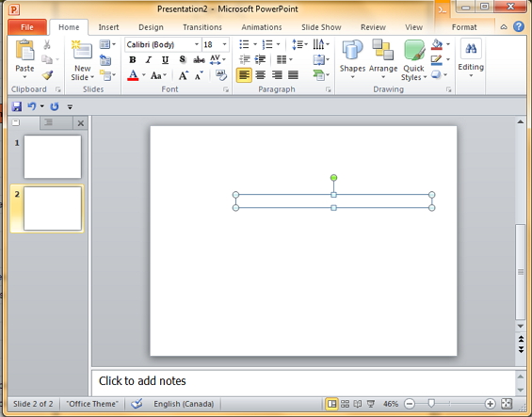This screenshot has height=417, width=532.
Task: Open Font dialog launcher
Action: tap(226, 89)
